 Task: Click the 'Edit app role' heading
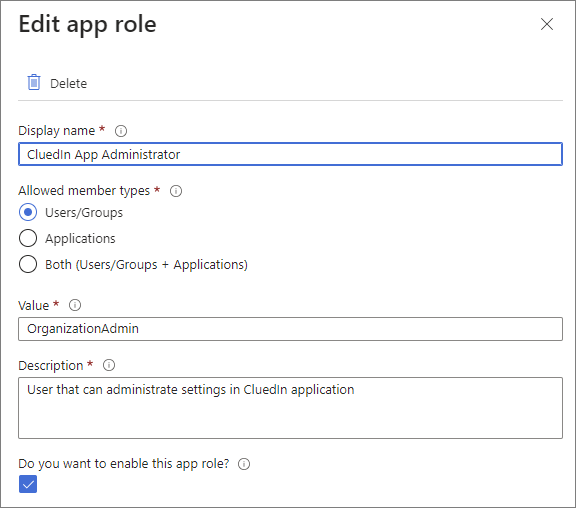[87, 25]
